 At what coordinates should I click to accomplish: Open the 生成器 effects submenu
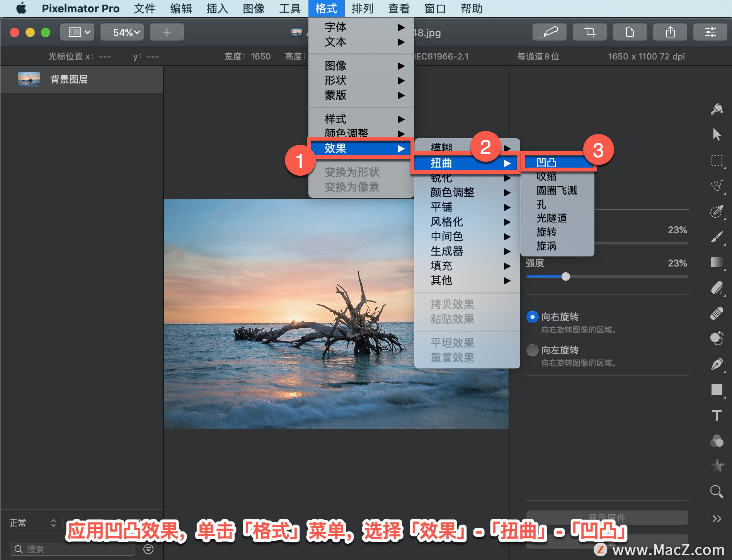467,251
